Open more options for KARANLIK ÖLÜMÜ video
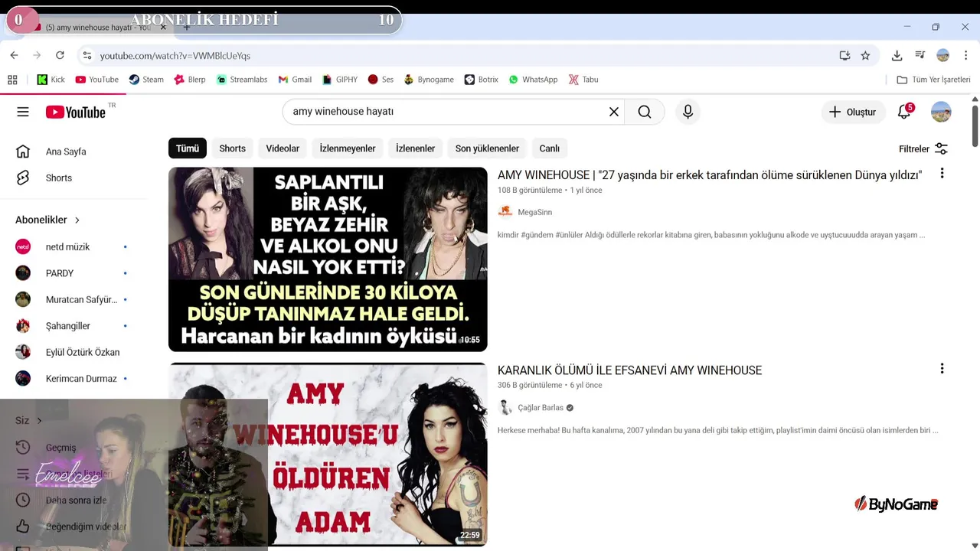 click(x=942, y=369)
